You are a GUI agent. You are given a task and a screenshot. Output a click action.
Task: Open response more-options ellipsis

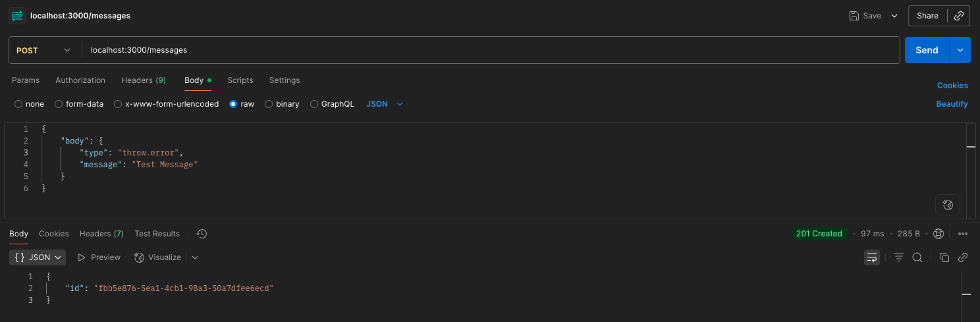(962, 234)
